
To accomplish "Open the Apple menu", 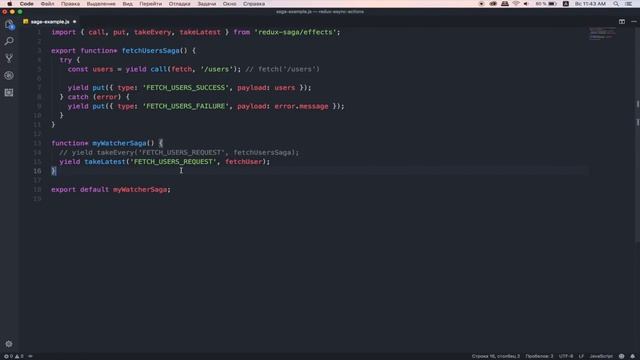I will pyautogui.click(x=9, y=4).
